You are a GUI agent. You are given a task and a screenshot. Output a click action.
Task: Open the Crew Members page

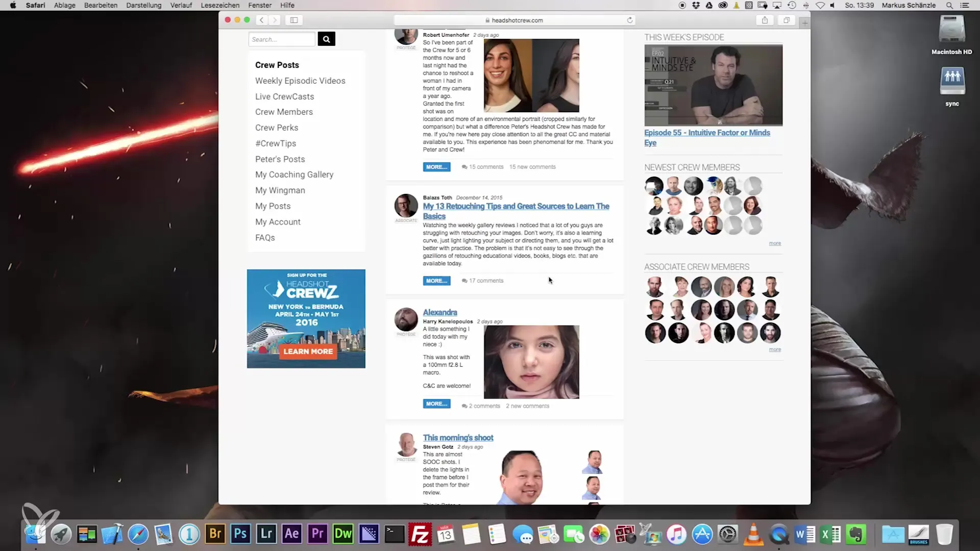pyautogui.click(x=284, y=112)
